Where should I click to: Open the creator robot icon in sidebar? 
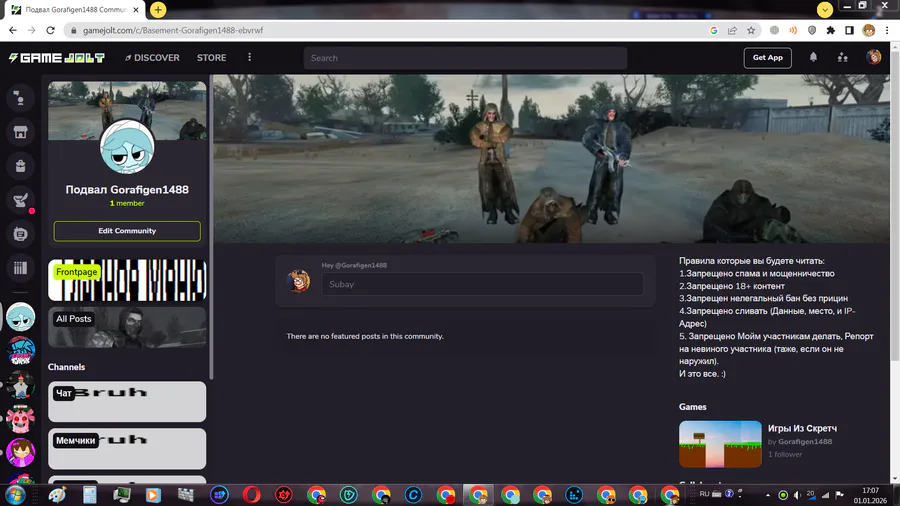coord(20,234)
